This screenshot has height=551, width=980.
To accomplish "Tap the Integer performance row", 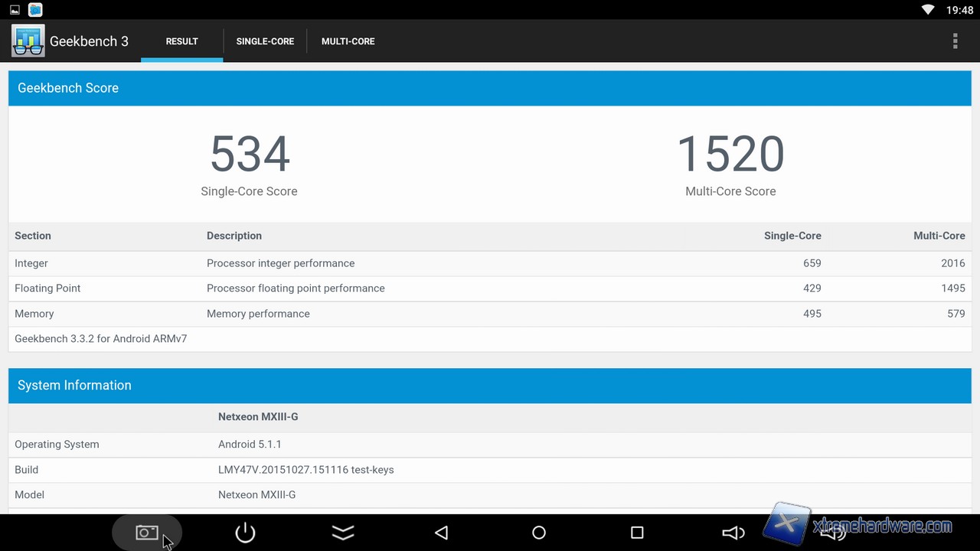I will tap(490, 263).
